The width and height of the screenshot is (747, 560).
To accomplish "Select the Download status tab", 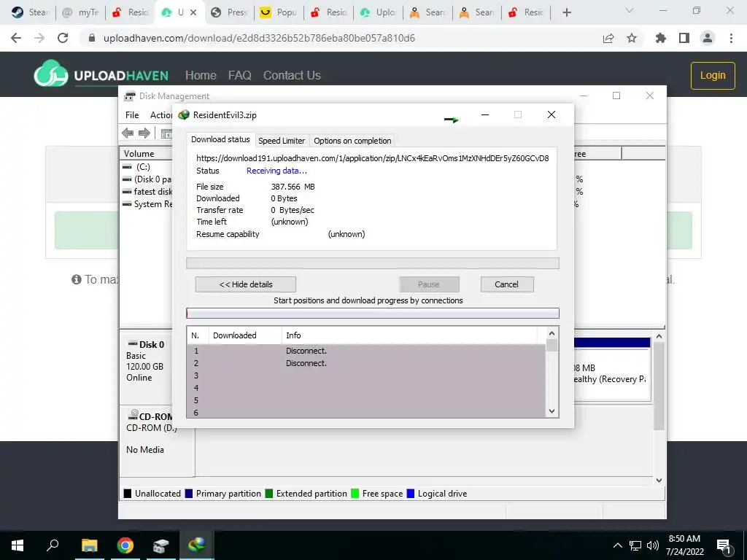I will [x=220, y=139].
